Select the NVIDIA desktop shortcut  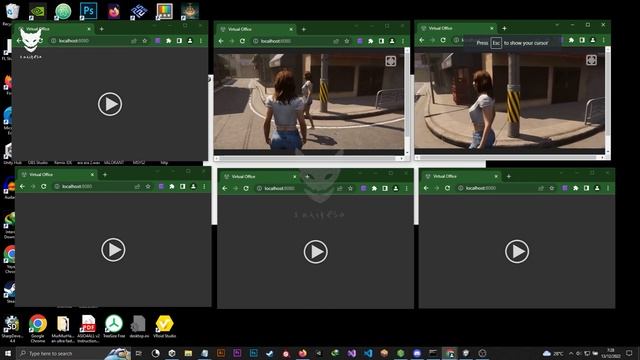click(x=38, y=11)
